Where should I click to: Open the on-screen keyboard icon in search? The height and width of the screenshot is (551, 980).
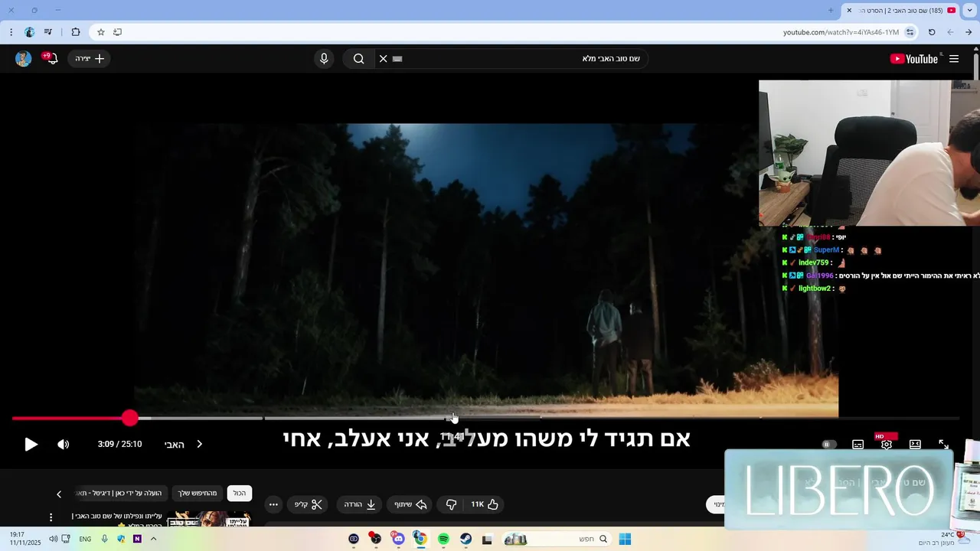[x=397, y=59]
